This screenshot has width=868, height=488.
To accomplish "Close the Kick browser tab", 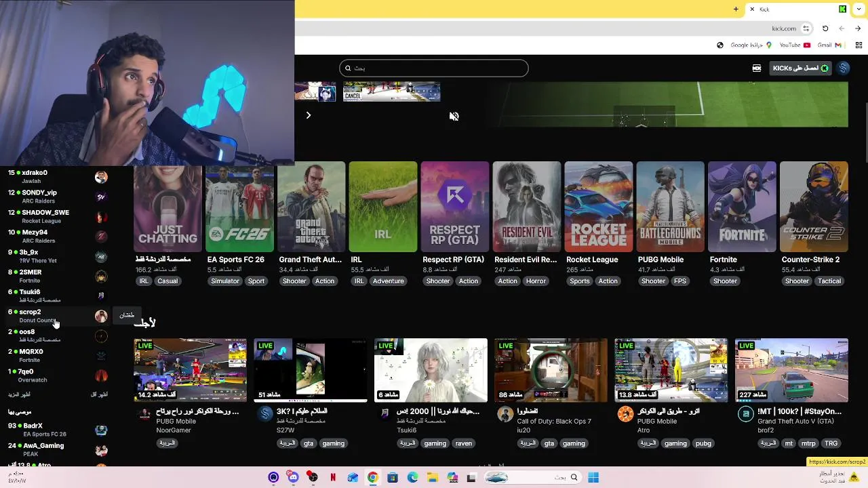I will click(x=752, y=9).
